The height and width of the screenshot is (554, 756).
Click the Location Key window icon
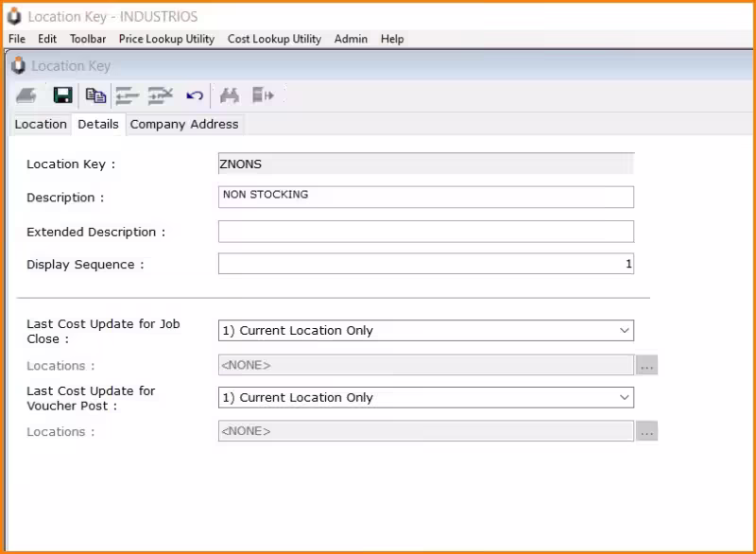tap(18, 65)
